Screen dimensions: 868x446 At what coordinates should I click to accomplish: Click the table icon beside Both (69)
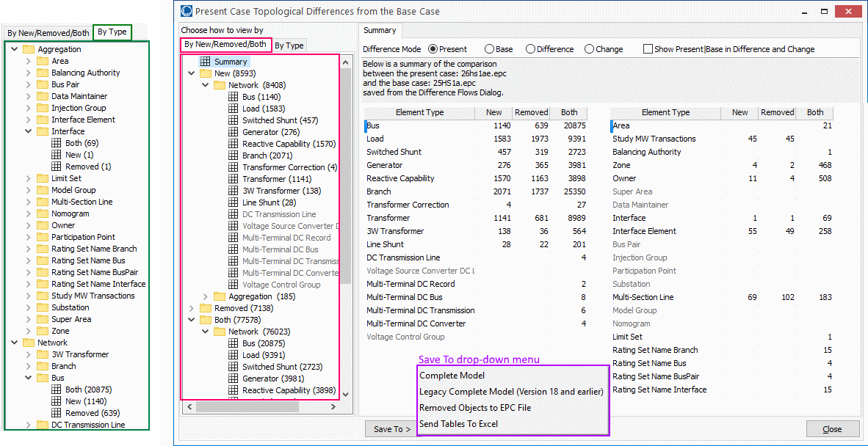tap(57, 144)
